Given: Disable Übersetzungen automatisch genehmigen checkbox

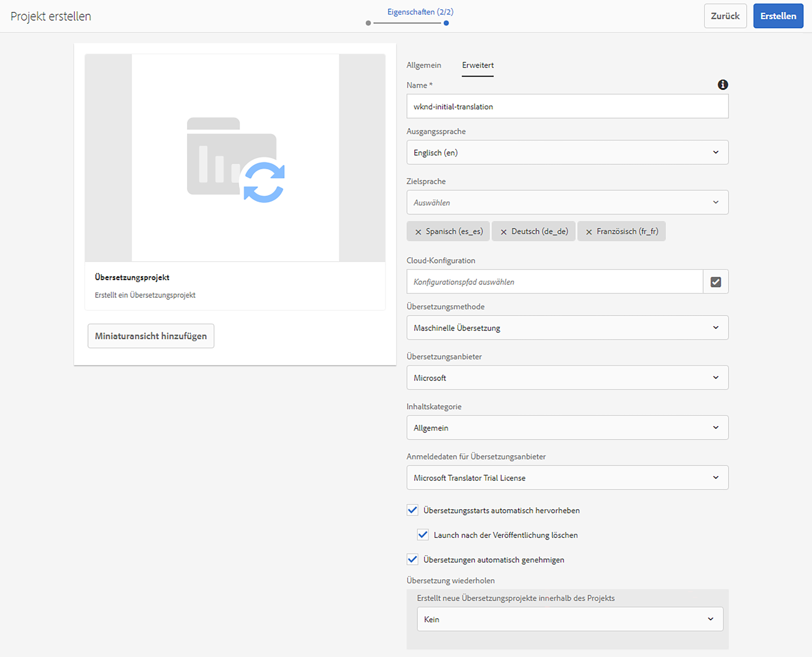Looking at the screenshot, I should point(412,559).
